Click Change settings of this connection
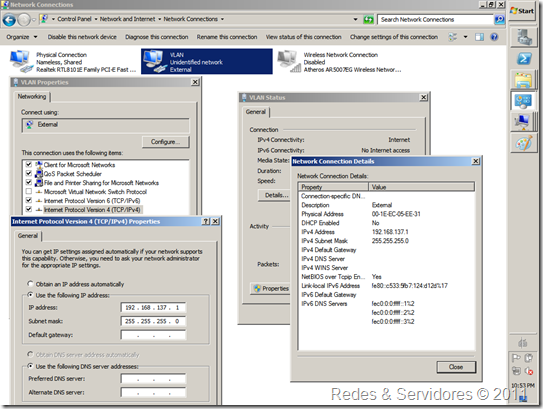Screen dimensions: 543x409 pos(394,37)
